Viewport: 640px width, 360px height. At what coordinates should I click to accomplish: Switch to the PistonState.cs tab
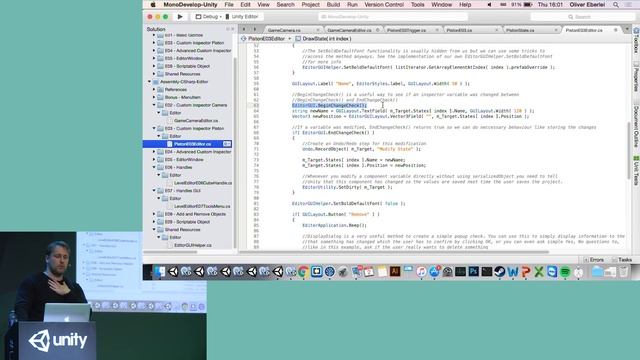pyautogui.click(x=520, y=30)
